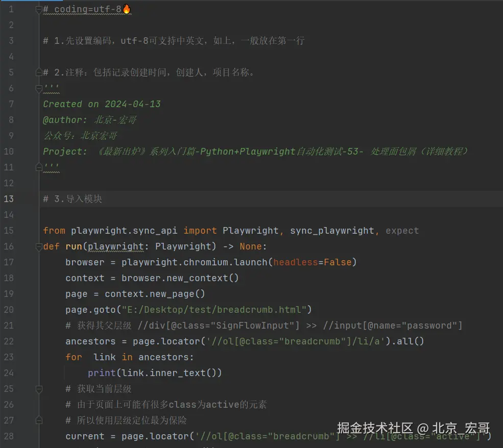Screen dimensions: 503x448
Task: Click the greyed-out 'expect' import
Action: click(x=402, y=231)
